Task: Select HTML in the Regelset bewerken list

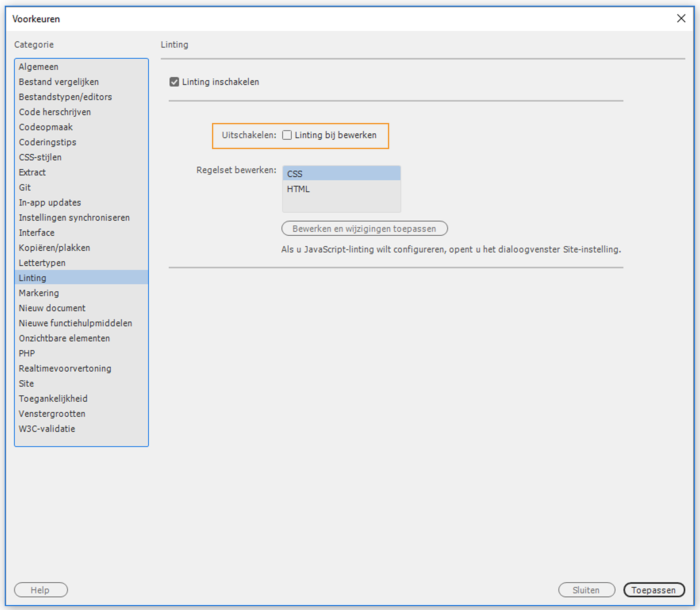Action: tap(341, 189)
